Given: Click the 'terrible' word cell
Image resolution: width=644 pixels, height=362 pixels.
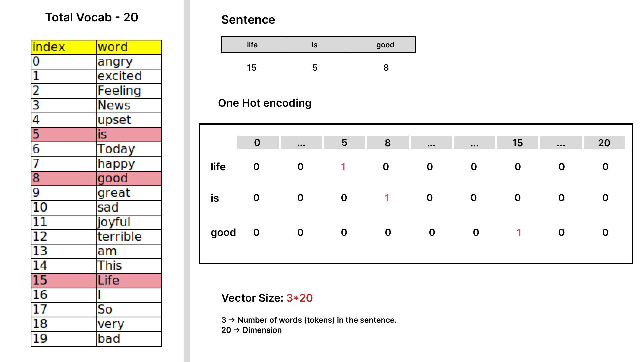Looking at the screenshot, I should 129,237.
